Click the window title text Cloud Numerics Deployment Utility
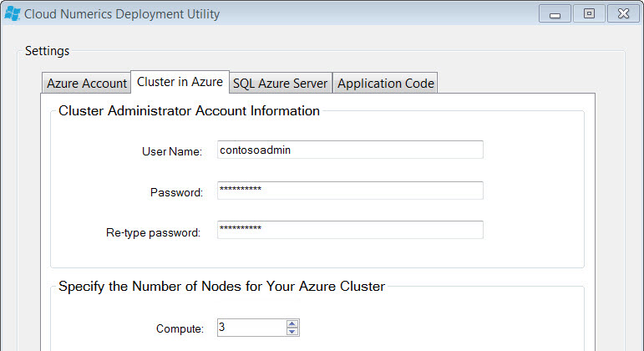 (x=122, y=14)
